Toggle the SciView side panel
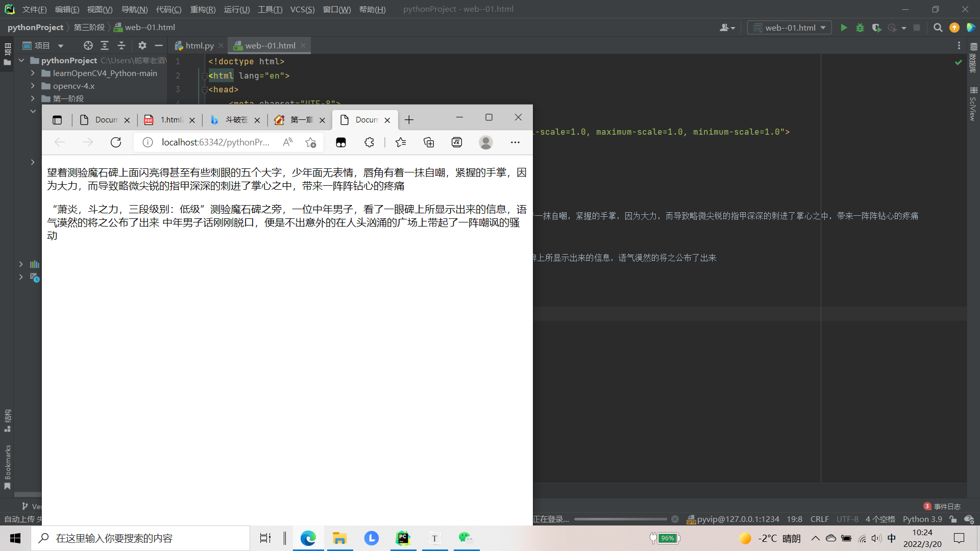Screen dimensions: 980x551 [973, 105]
